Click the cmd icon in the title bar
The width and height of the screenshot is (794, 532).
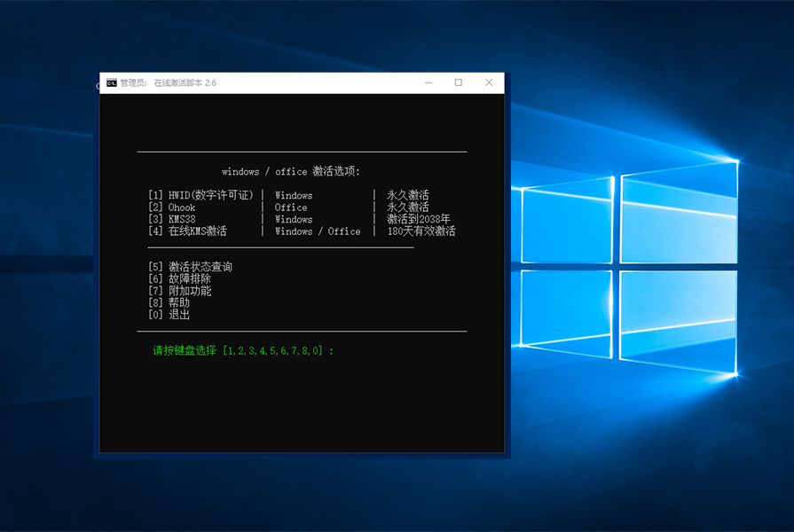112,83
